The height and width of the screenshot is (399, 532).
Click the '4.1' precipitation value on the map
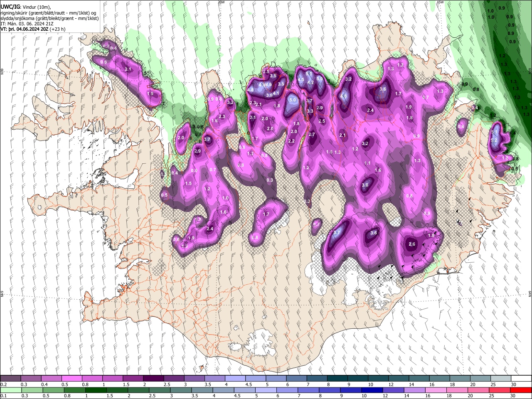click(x=276, y=93)
